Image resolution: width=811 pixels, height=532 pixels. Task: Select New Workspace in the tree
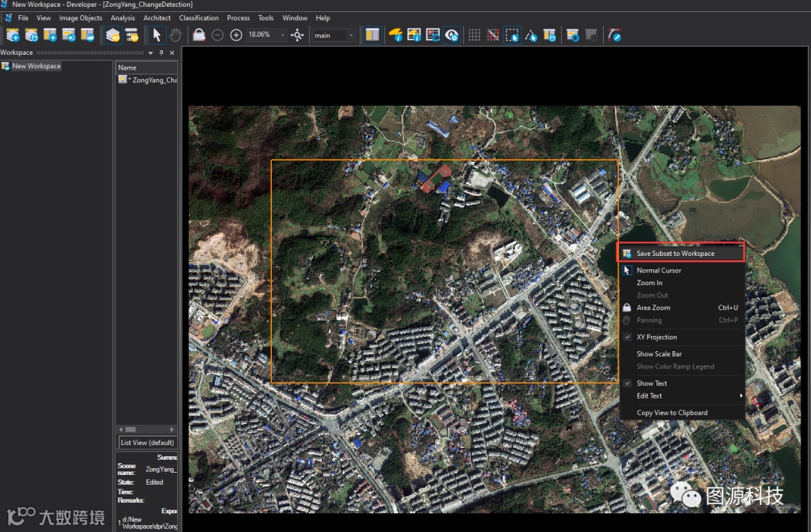click(x=36, y=66)
